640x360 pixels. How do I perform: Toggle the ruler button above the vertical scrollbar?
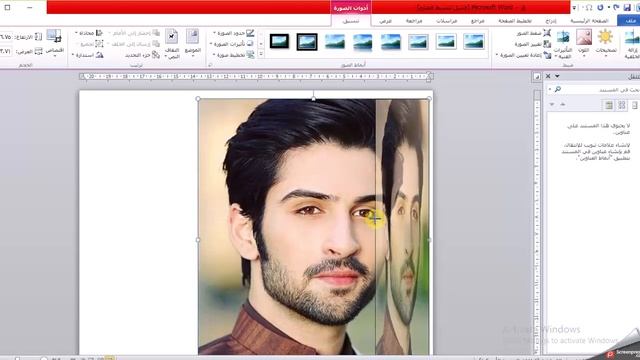pyautogui.click(x=537, y=77)
